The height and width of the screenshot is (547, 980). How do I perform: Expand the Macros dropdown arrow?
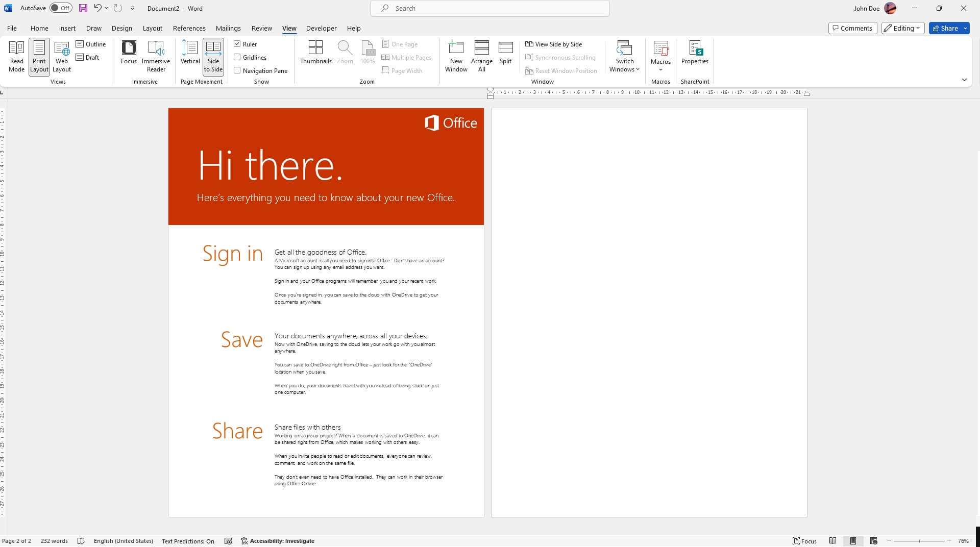[660, 69]
